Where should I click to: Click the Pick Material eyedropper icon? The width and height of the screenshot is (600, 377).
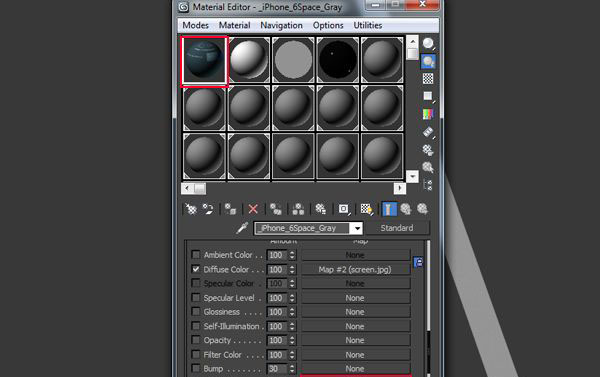click(x=242, y=228)
